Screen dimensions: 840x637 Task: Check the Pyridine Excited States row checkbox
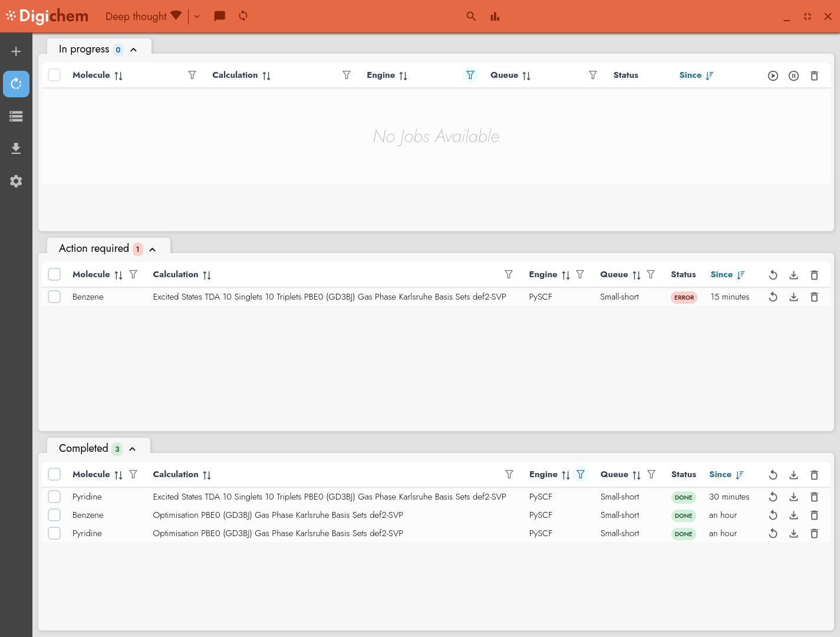tap(54, 497)
